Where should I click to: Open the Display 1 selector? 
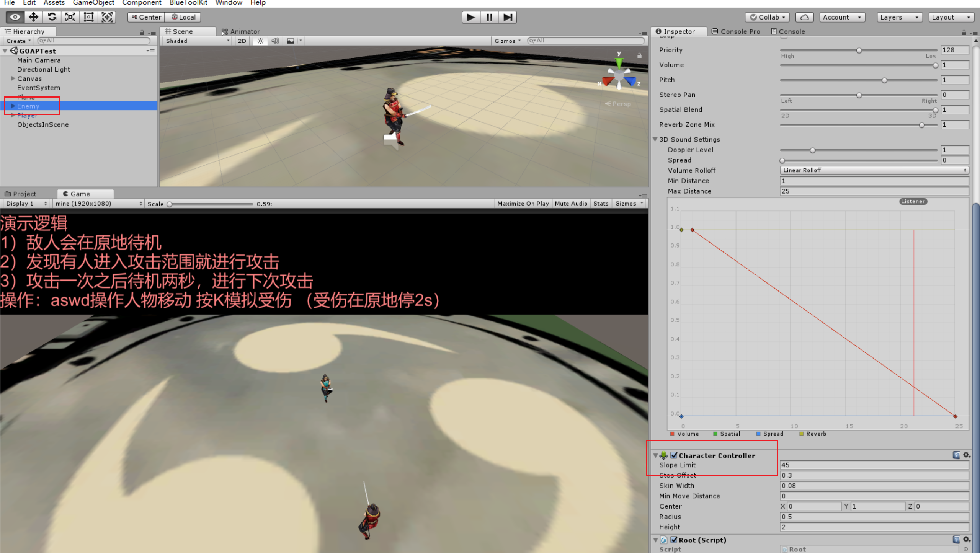26,204
